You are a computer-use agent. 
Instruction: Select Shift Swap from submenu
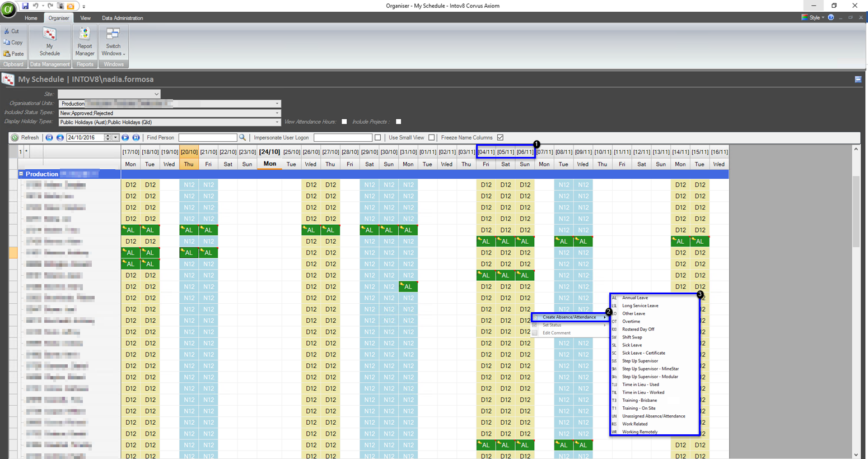tap(632, 337)
